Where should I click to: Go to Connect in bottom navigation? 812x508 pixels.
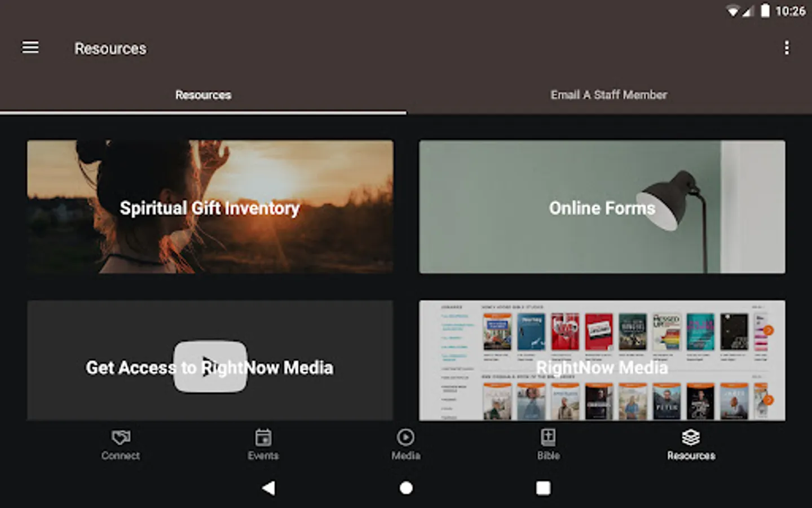(121, 445)
